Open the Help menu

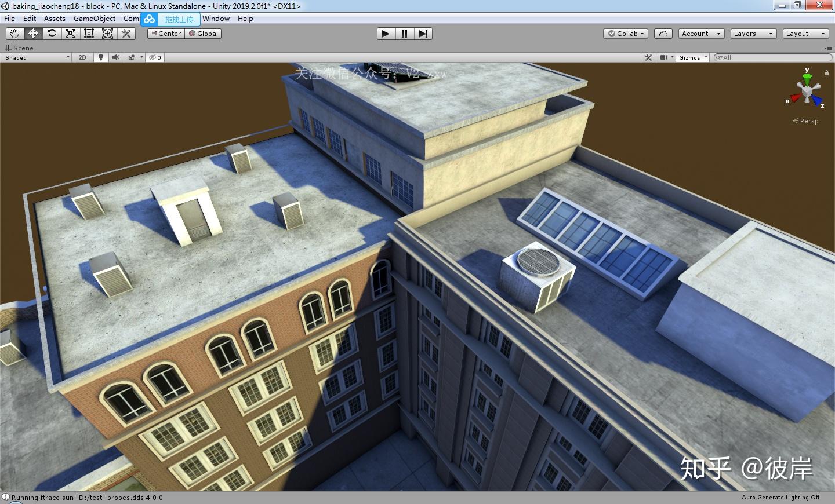coord(245,19)
